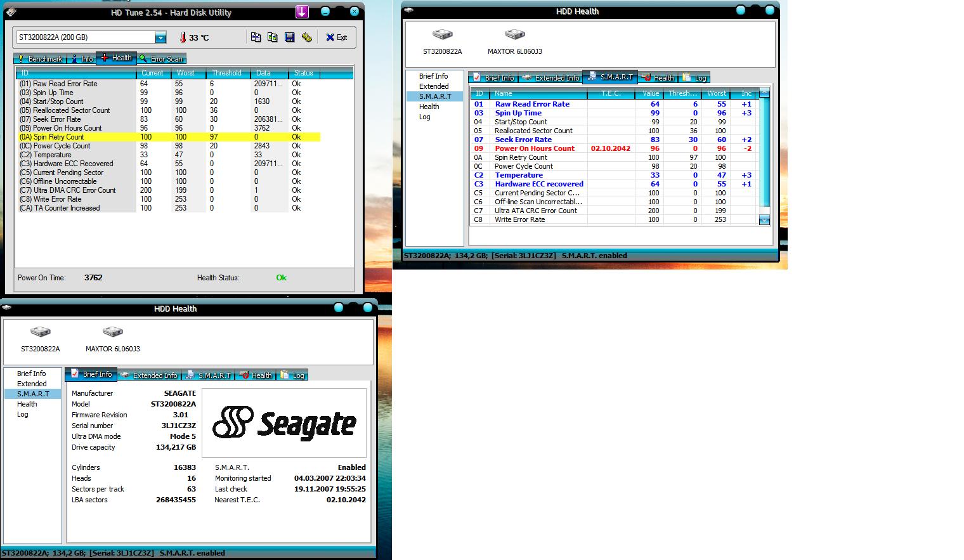Choose Extended in Seagate window sidebar

(32, 384)
